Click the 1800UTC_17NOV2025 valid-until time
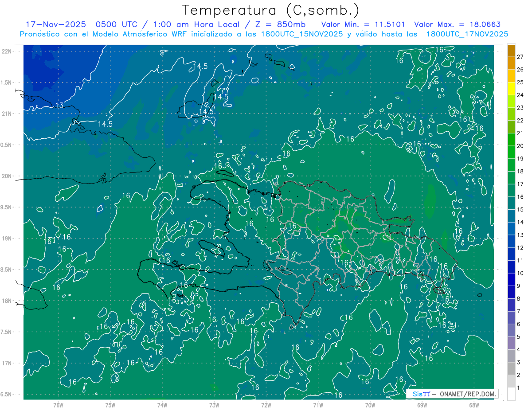 click(467, 34)
